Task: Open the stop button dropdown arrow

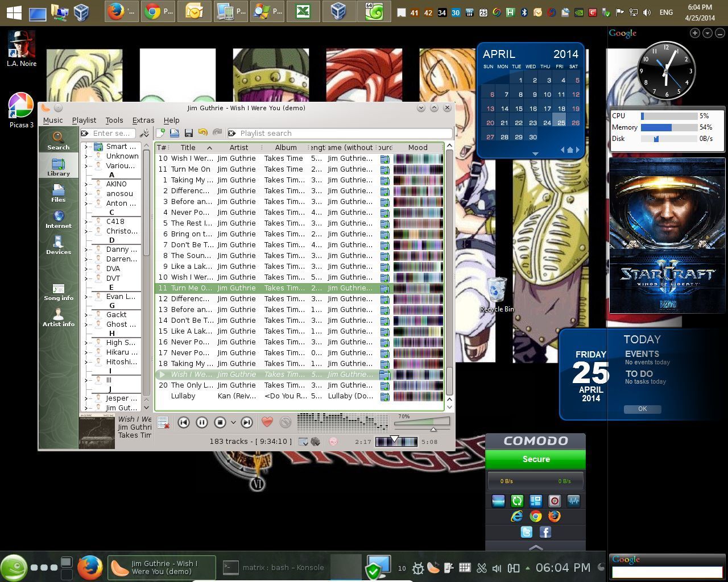Action: click(233, 422)
